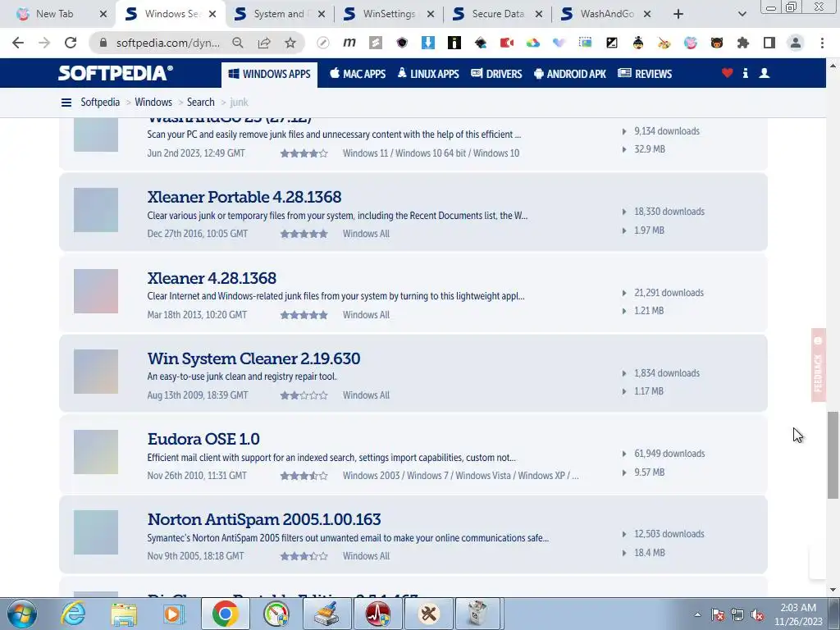840x630 pixels.
Task: Open Windows Media Player from taskbar
Action: [x=174, y=614]
